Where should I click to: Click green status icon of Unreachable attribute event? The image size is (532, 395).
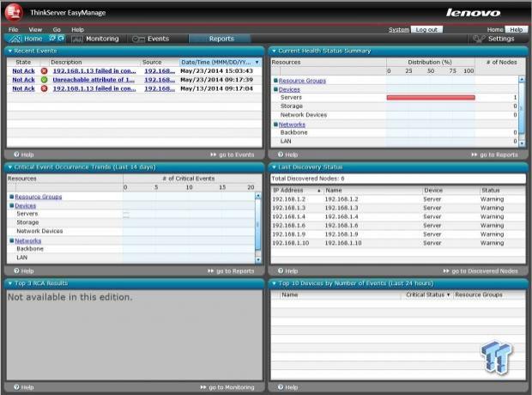click(x=44, y=80)
